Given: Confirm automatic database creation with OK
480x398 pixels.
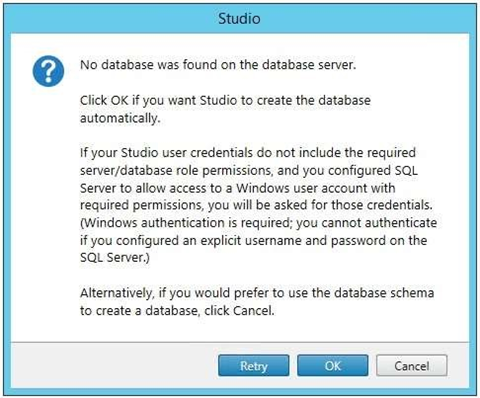Looking at the screenshot, I should [333, 366].
